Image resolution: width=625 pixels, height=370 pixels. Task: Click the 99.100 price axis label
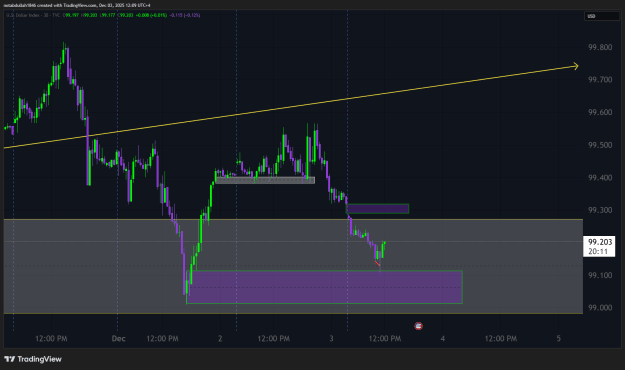click(600, 276)
